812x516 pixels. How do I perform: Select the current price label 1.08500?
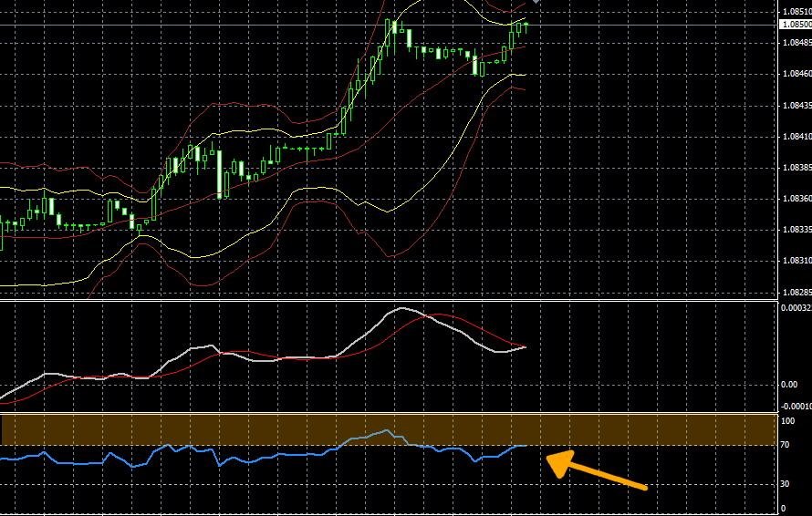coord(796,25)
